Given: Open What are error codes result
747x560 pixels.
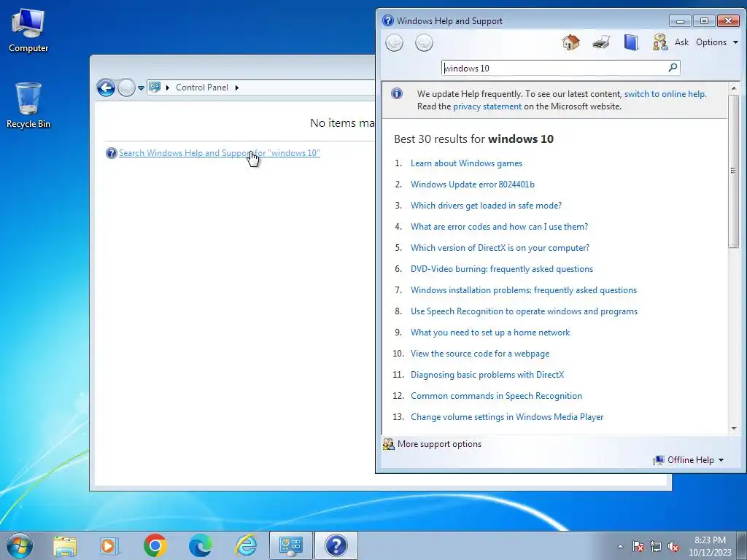Looking at the screenshot, I should tap(499, 227).
